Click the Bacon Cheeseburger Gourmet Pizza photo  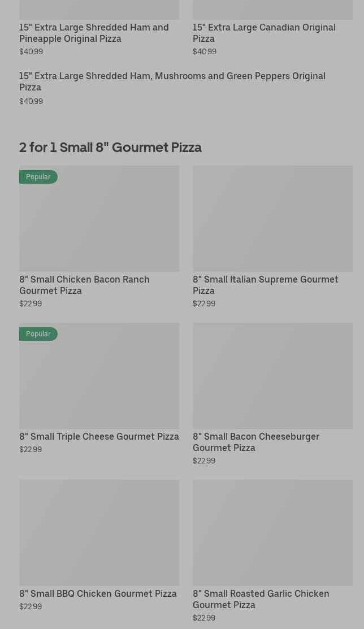[272, 375]
